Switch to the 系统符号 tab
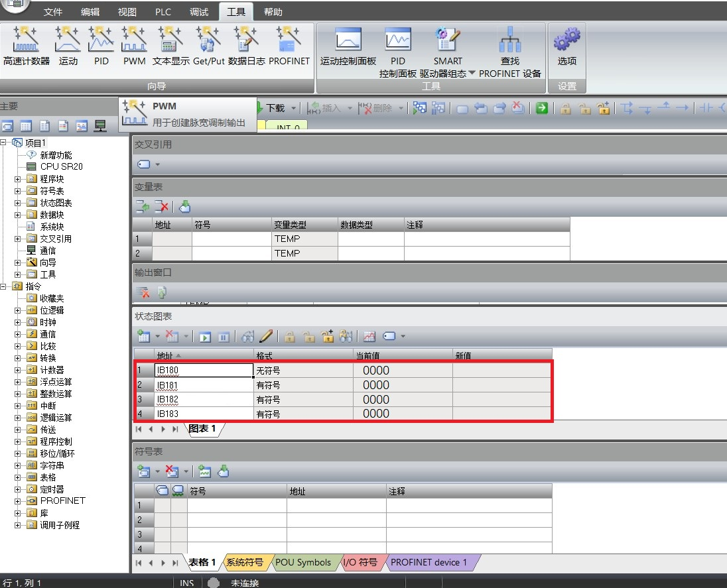This screenshot has height=588, width=727. tap(244, 562)
